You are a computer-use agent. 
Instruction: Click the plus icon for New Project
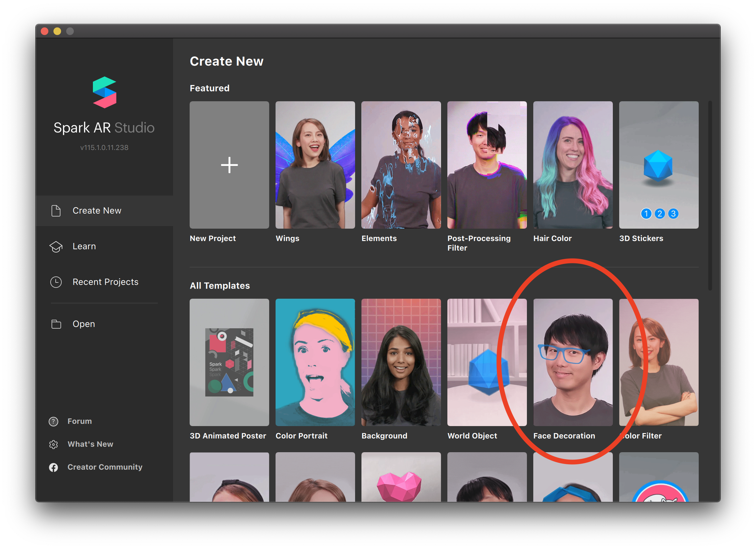point(229,165)
